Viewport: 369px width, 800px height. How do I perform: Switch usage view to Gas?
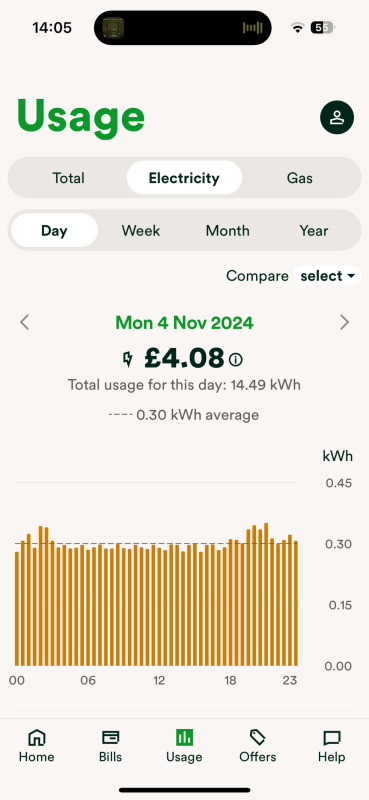300,178
